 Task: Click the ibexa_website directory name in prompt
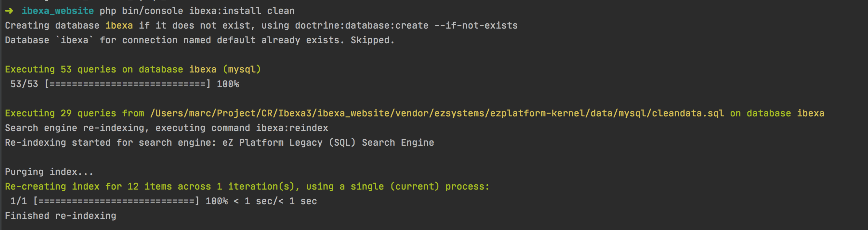coord(58,11)
